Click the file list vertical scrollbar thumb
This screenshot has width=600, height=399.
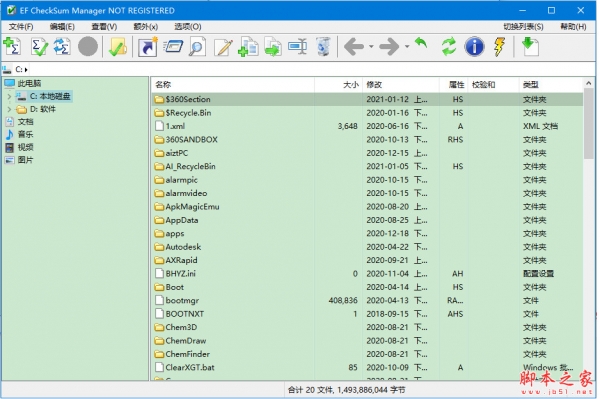click(589, 124)
